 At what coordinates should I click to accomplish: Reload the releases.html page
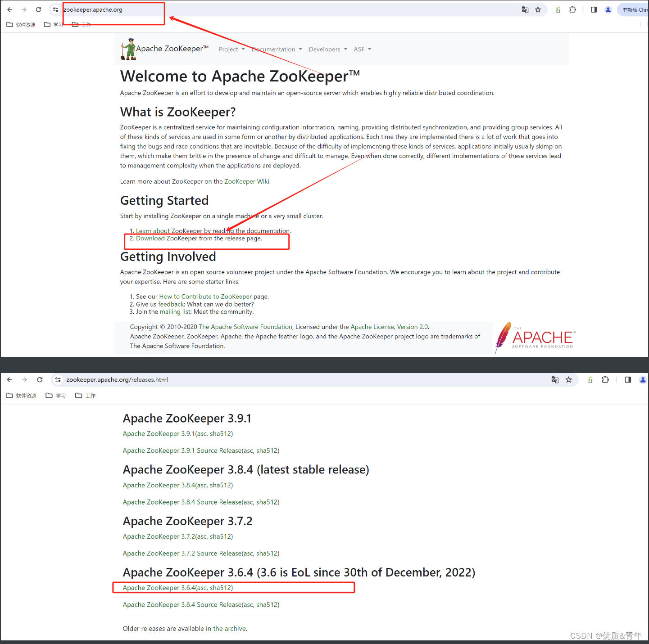(x=40, y=380)
